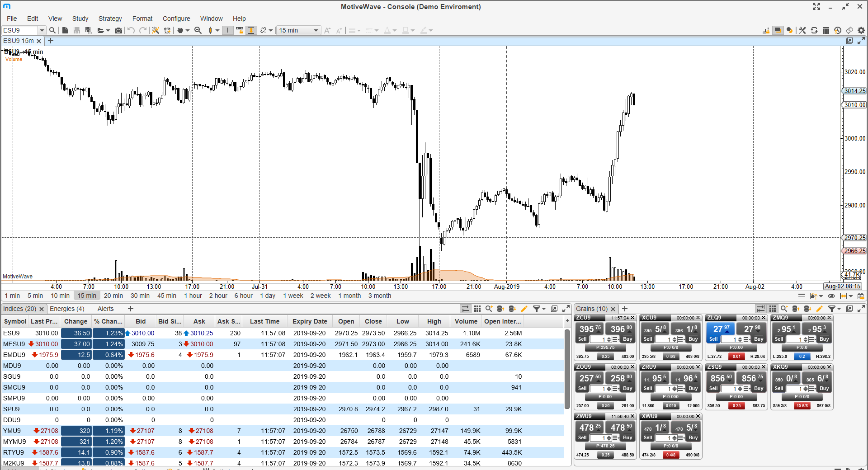
Task: Select the 1 min timeframe
Action: pyautogui.click(x=12, y=296)
